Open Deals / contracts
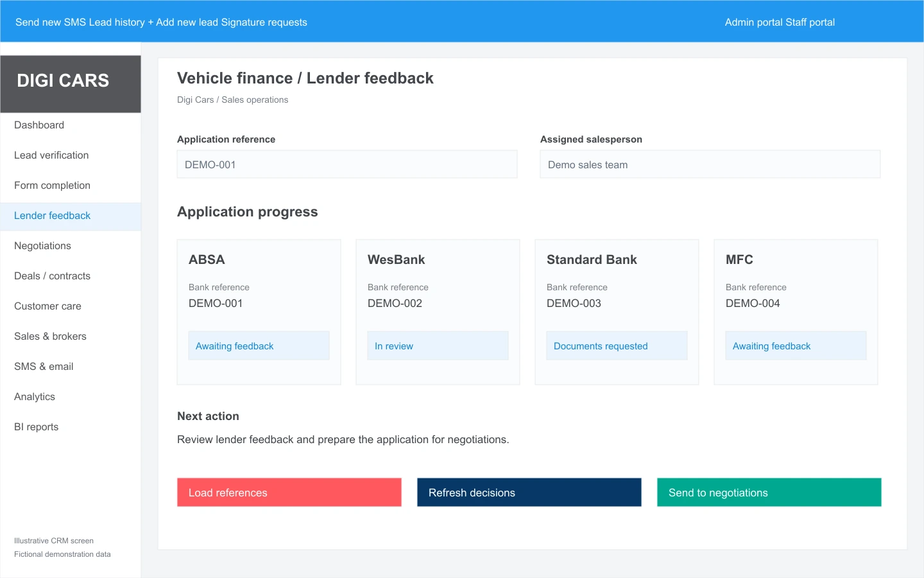The width and height of the screenshot is (924, 578). pos(71,276)
